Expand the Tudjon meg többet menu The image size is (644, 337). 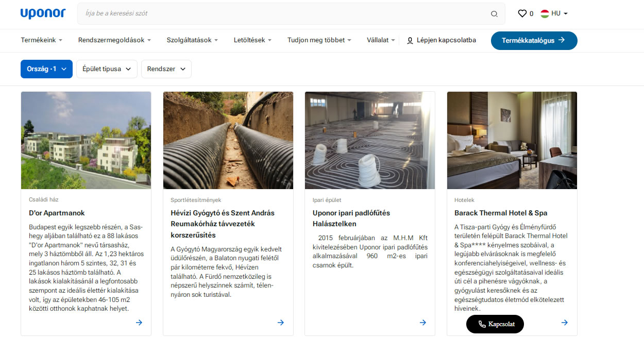point(319,40)
